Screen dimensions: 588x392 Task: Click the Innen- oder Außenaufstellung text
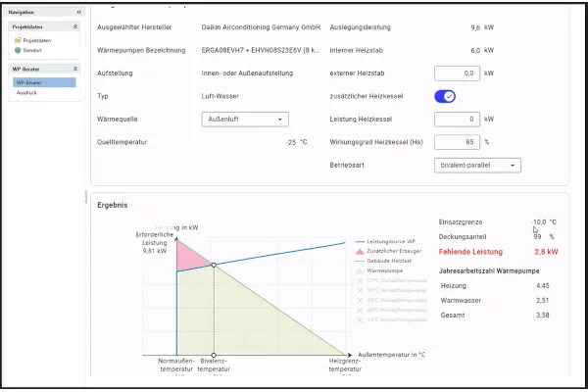tap(247, 73)
